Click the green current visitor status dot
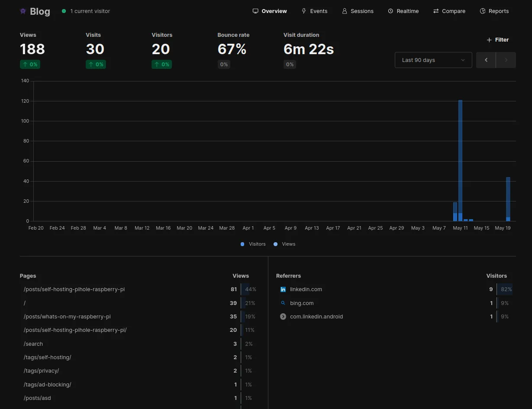 (64, 11)
